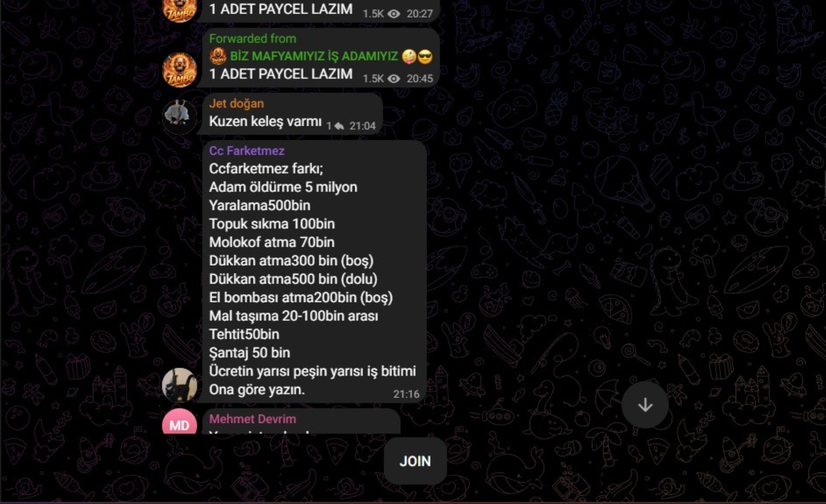Click the pink MD initials avatar
This screenshot has width=826, height=504.
click(x=179, y=421)
